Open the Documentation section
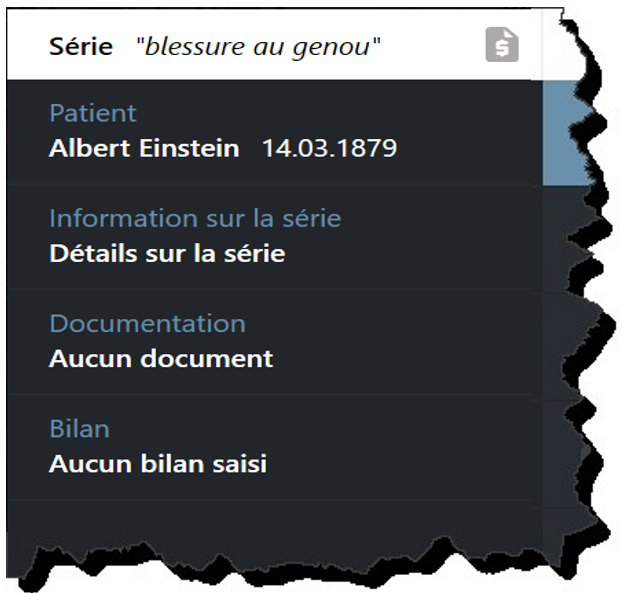This screenshot has height=593, width=627. [147, 323]
